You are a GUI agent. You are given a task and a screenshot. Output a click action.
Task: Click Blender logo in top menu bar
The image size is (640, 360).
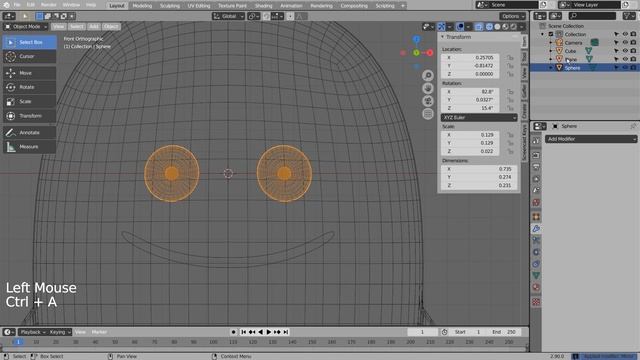[6, 5]
